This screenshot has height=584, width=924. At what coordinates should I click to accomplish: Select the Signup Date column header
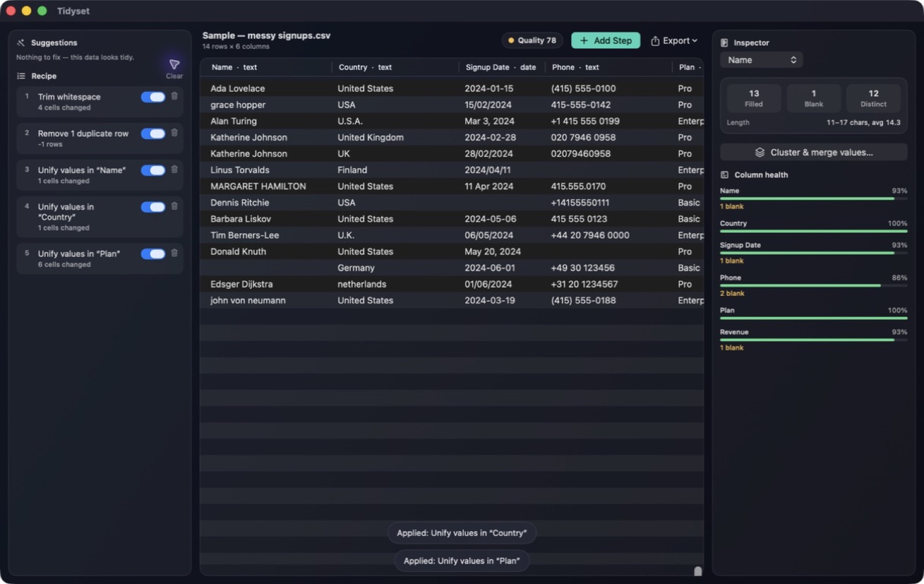click(501, 67)
